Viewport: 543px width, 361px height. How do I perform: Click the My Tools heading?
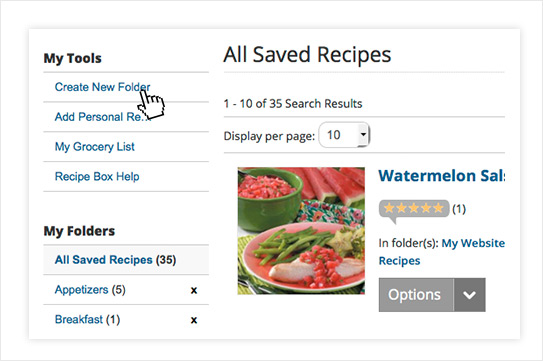[73, 58]
